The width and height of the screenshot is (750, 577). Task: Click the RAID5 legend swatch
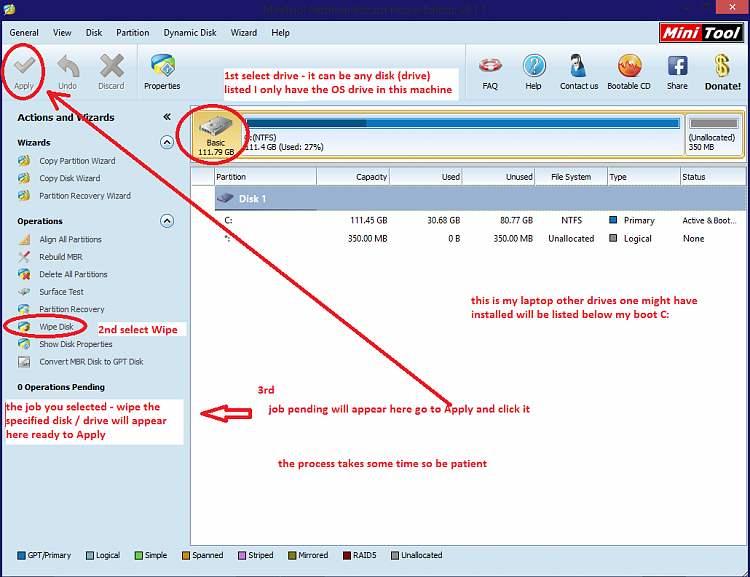[347, 555]
